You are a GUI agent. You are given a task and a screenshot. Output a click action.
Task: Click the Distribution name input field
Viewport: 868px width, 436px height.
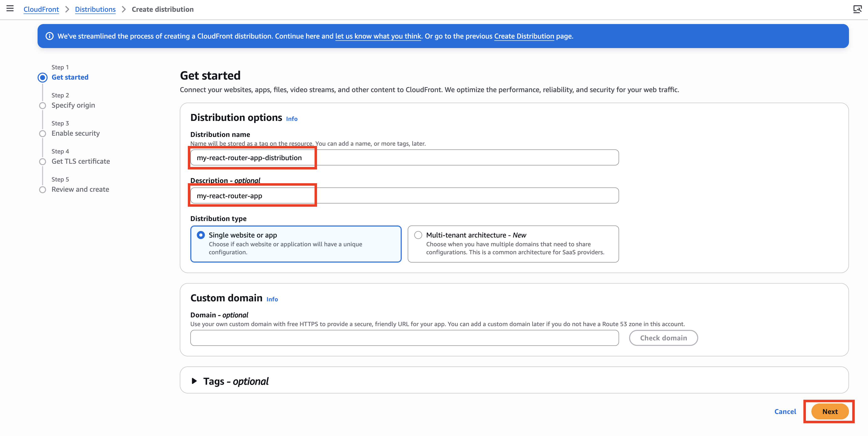pyautogui.click(x=404, y=158)
